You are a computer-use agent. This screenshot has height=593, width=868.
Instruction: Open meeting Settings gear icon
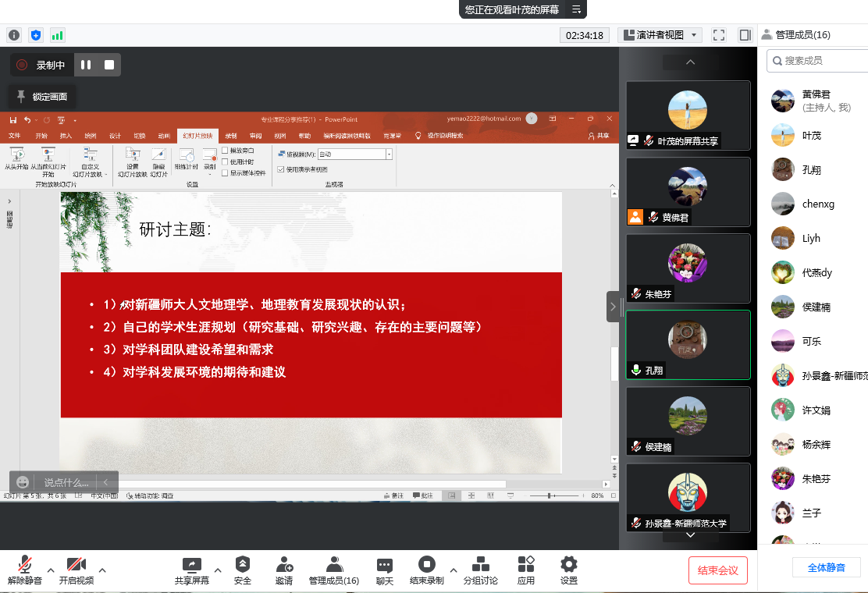coord(569,565)
